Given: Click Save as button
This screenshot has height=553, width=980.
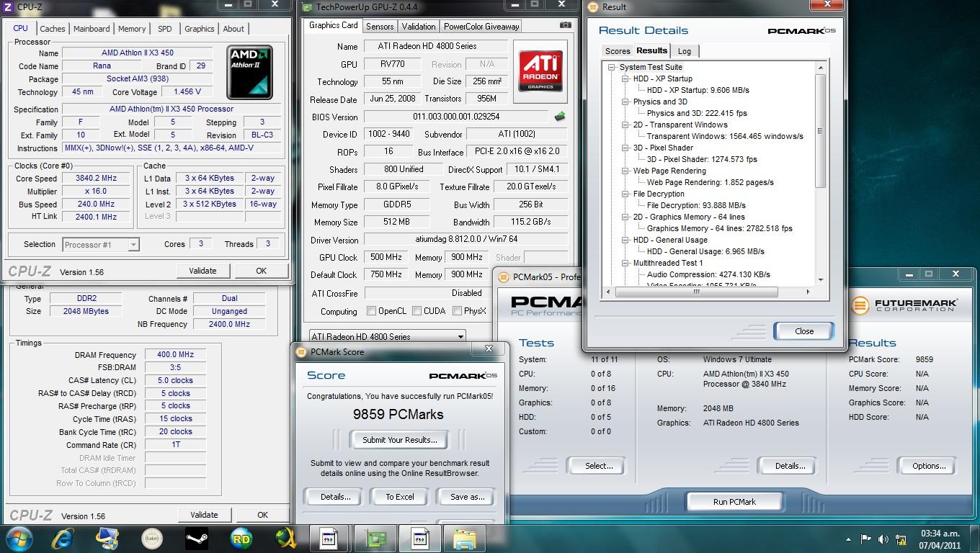Looking at the screenshot, I should click(x=467, y=497).
